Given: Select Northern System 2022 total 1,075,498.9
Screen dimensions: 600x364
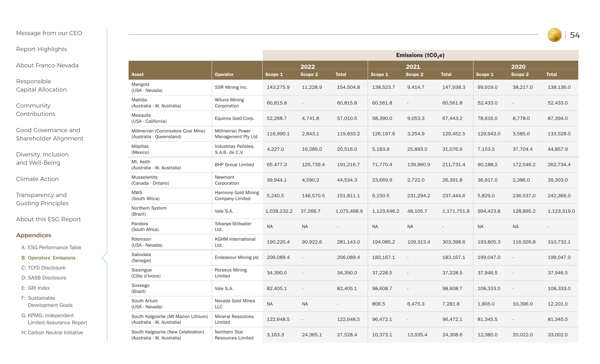Looking at the screenshot, I should click(349, 211).
